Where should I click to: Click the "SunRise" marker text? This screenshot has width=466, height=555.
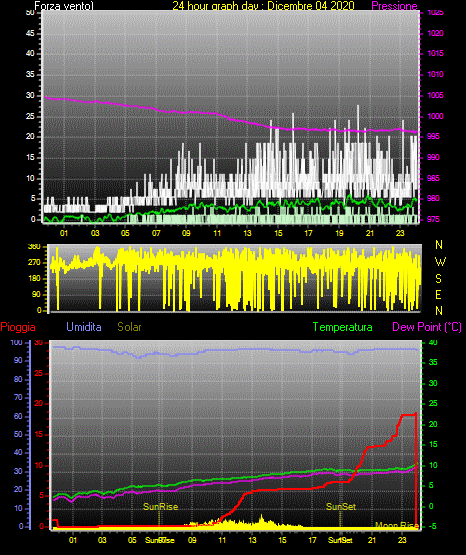pos(160,507)
